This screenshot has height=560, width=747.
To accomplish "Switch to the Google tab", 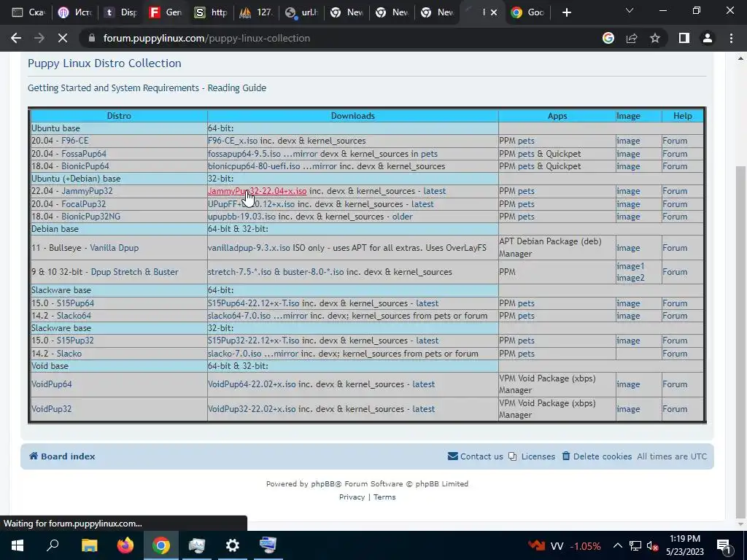I will [528, 12].
